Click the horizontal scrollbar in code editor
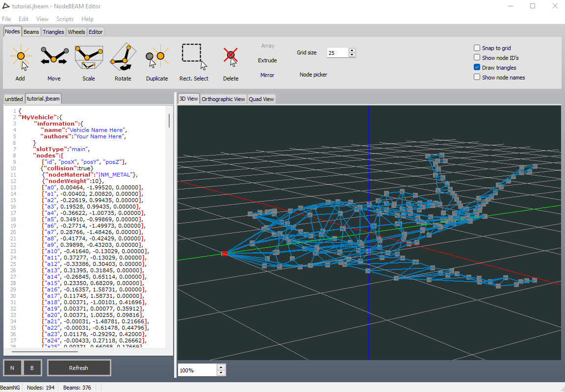Screen dimensions: 565x392 (x=45, y=351)
